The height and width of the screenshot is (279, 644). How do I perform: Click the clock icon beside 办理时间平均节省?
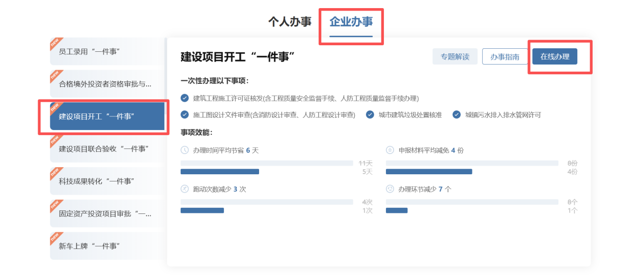pos(185,150)
